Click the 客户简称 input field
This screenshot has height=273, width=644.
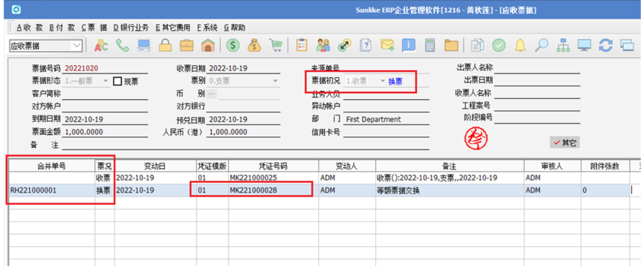point(106,94)
